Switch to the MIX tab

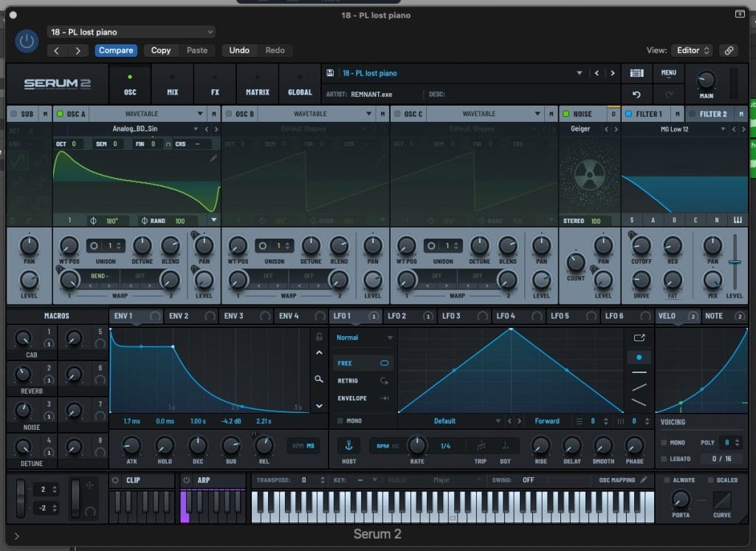coord(173,84)
